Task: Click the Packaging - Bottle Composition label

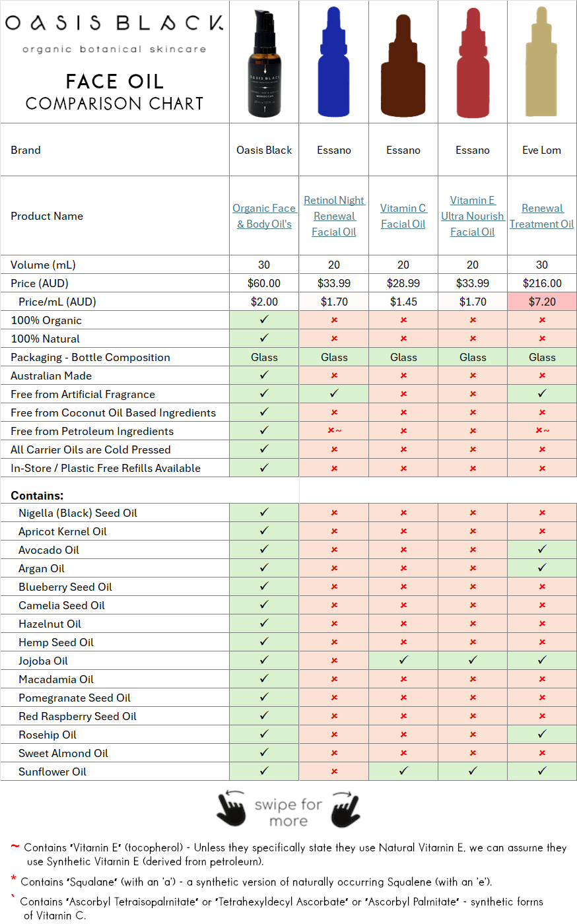Action: click(x=90, y=357)
